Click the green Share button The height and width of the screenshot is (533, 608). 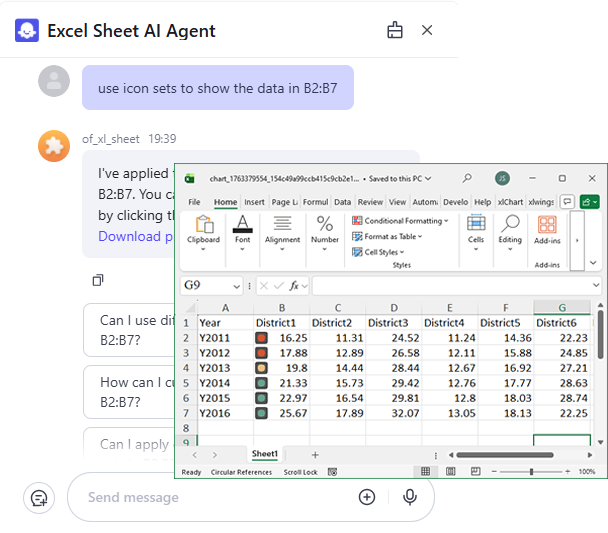pos(589,202)
